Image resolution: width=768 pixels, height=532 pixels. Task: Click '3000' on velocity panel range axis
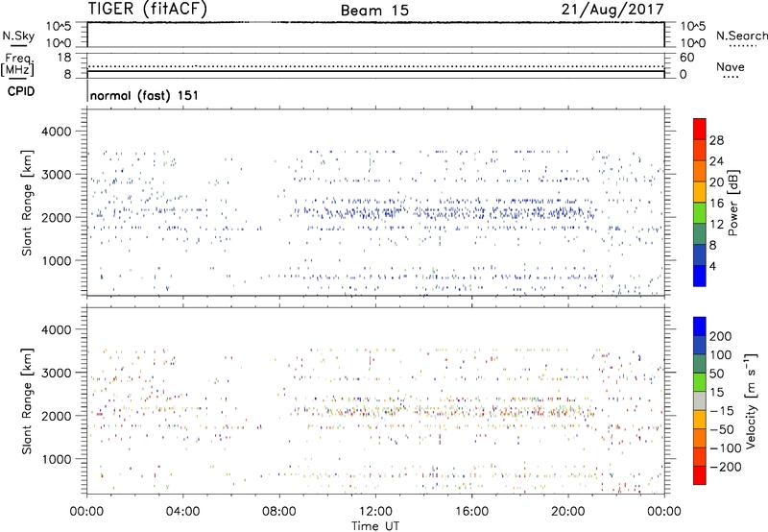(x=56, y=373)
